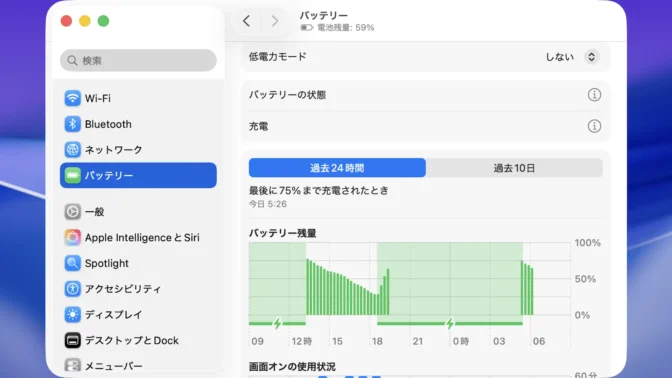Click the 検索 search field
This screenshot has width=672, height=378.
138,60
